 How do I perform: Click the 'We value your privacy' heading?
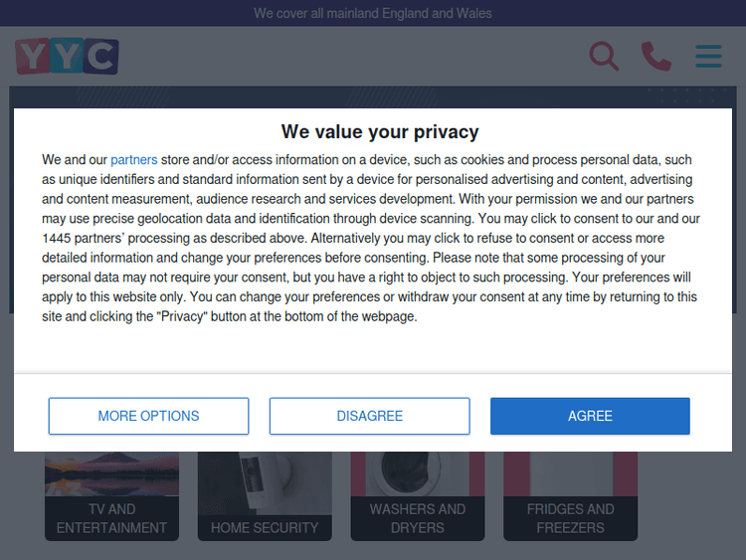coord(380,132)
